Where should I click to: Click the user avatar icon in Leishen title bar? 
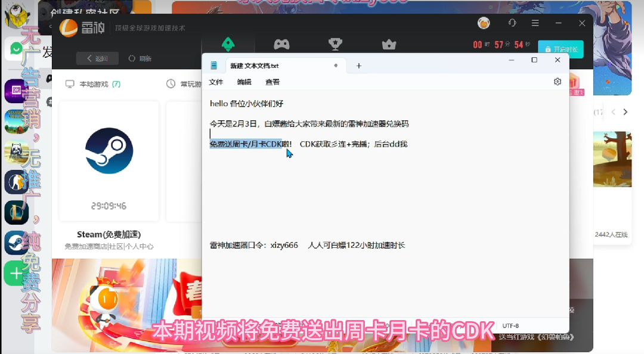483,23
